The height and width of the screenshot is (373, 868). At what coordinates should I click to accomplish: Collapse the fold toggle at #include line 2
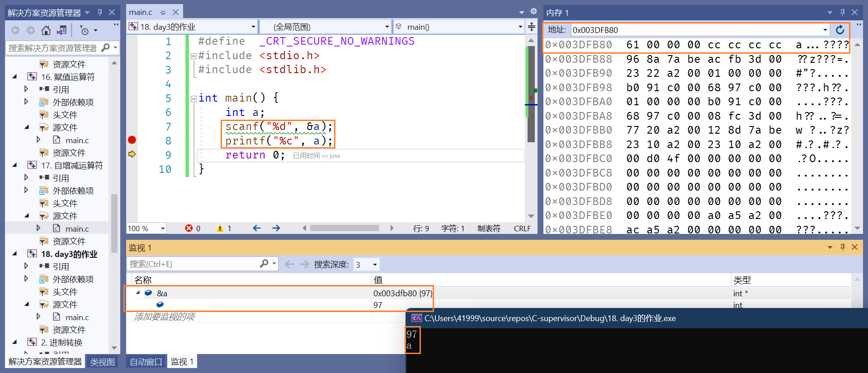point(193,56)
